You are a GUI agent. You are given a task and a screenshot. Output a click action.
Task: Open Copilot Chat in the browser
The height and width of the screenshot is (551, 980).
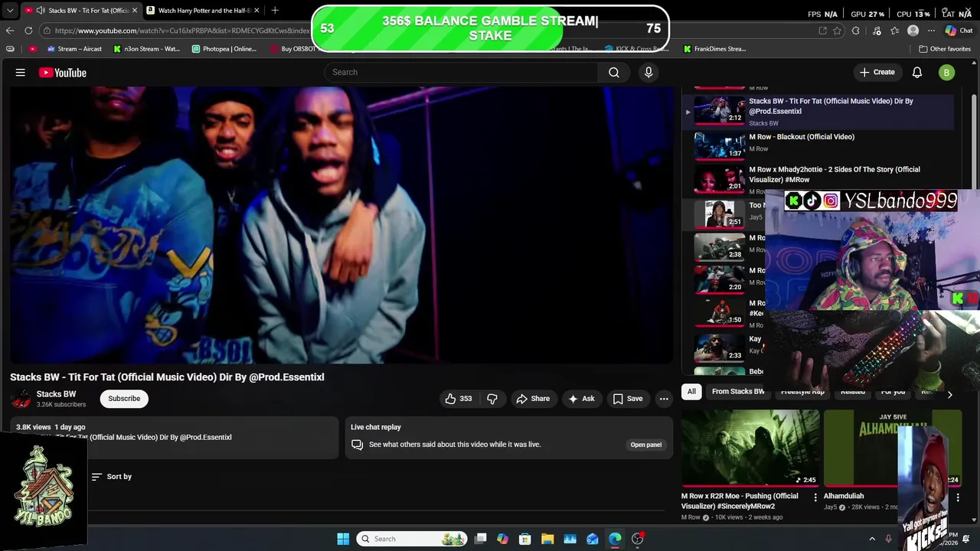coord(959,31)
